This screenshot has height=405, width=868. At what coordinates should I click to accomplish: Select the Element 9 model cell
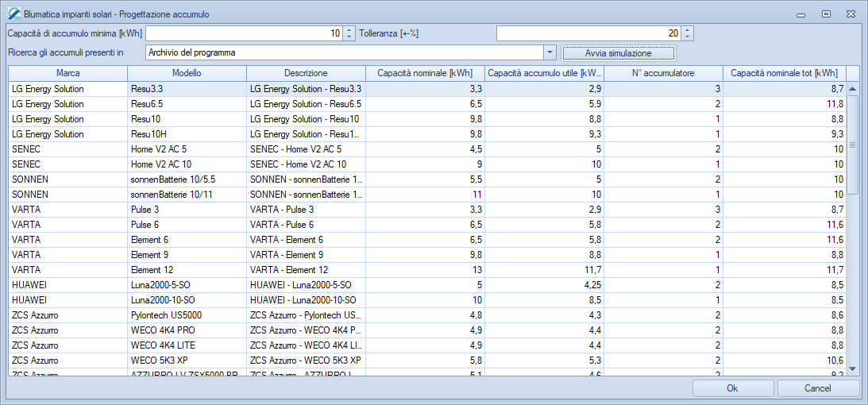(x=187, y=254)
